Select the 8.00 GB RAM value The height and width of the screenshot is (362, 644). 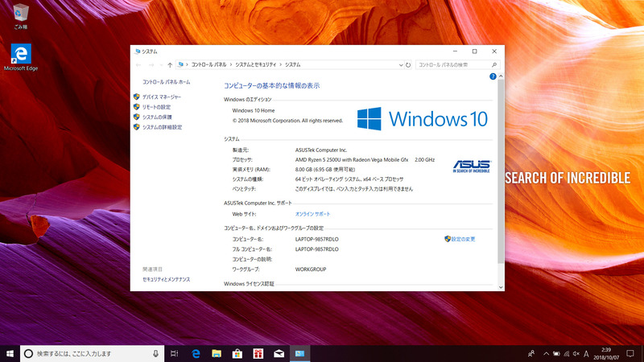coord(325,170)
